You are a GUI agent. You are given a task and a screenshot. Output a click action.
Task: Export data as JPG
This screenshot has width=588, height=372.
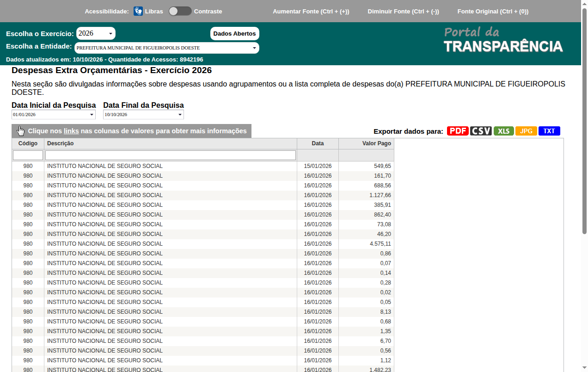[526, 131]
